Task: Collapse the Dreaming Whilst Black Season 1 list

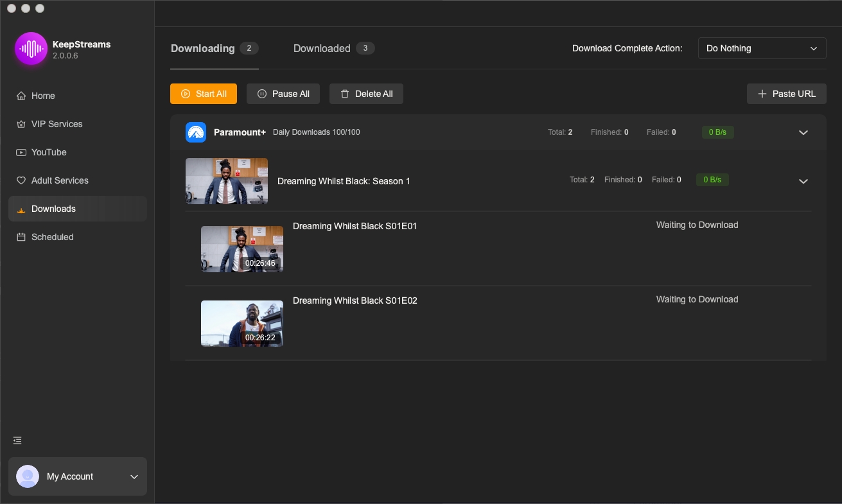Action: point(803,181)
